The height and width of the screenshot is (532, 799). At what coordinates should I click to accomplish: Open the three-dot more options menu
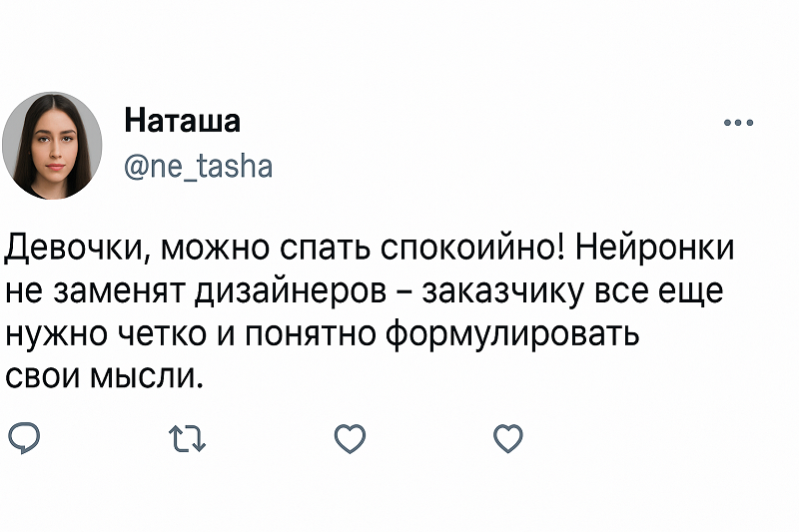pos(737,124)
